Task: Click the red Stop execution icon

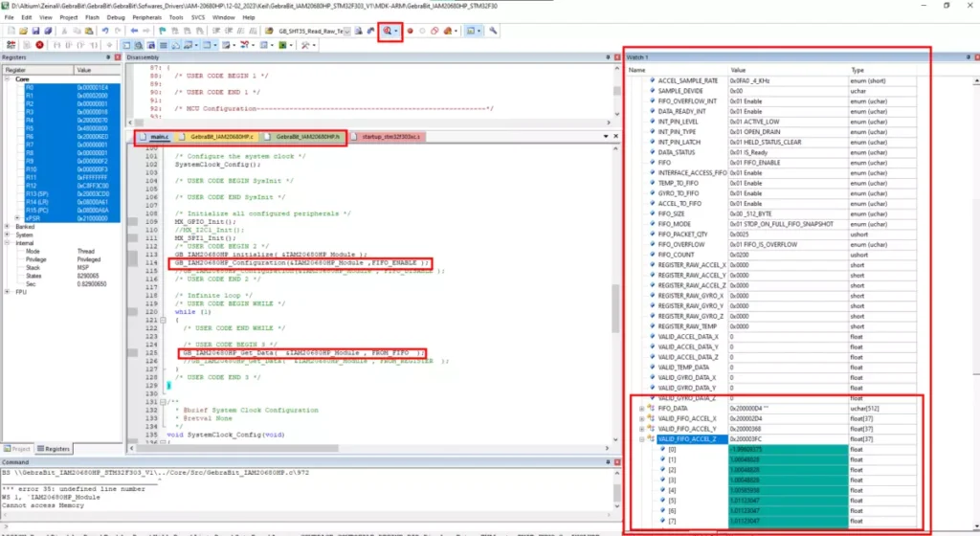Action: 39,45
